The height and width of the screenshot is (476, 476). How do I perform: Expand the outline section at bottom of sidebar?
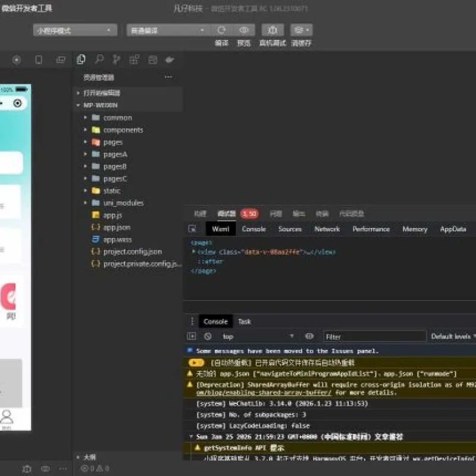coord(79,457)
